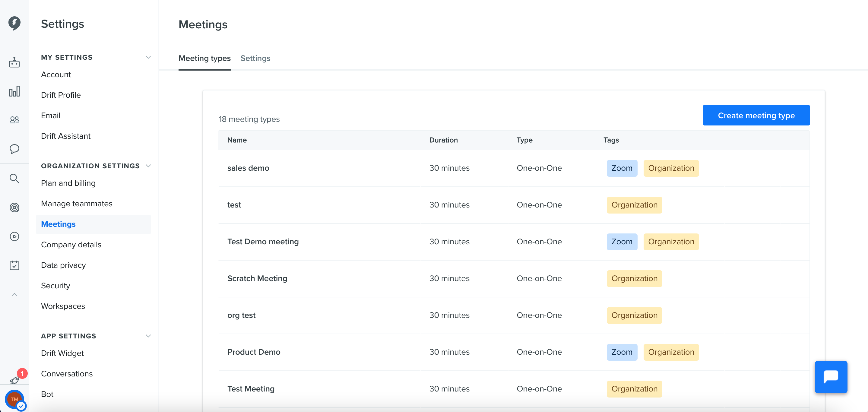The height and width of the screenshot is (412, 868).
Task: Open Drift Widget settings
Action: click(62, 353)
